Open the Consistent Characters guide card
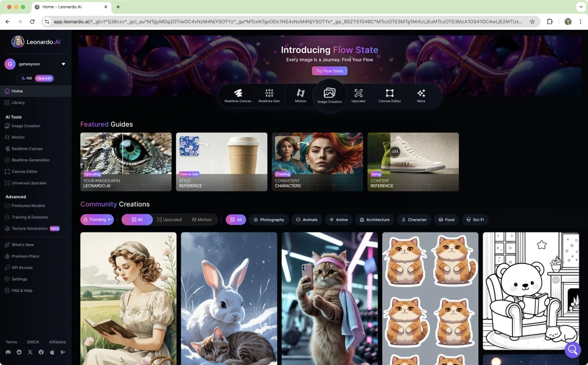The height and width of the screenshot is (365, 588). click(x=317, y=162)
